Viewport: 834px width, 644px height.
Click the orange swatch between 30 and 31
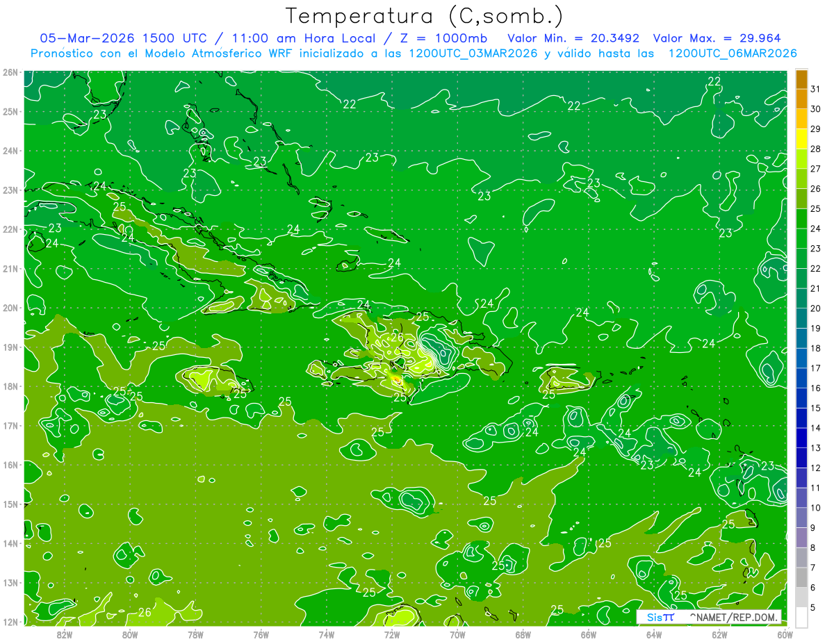tap(801, 99)
